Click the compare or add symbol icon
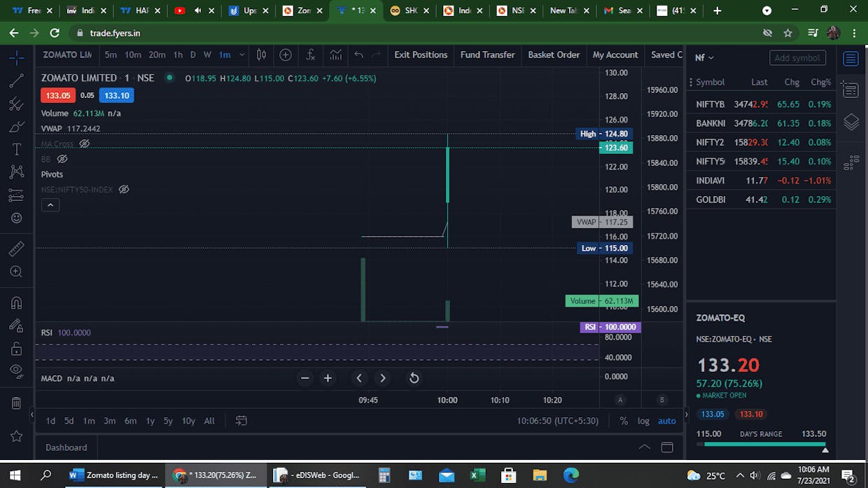868x488 pixels. [286, 55]
